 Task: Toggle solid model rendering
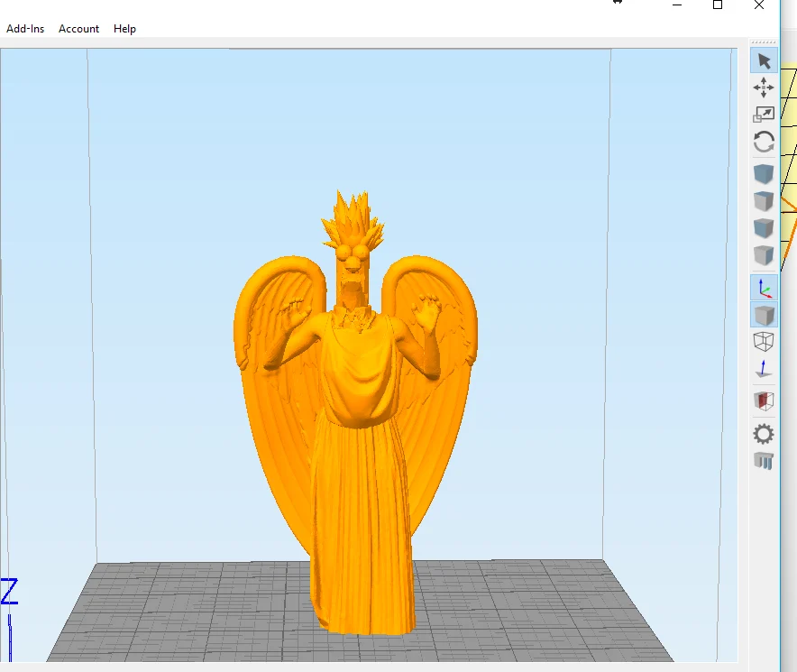click(x=764, y=315)
